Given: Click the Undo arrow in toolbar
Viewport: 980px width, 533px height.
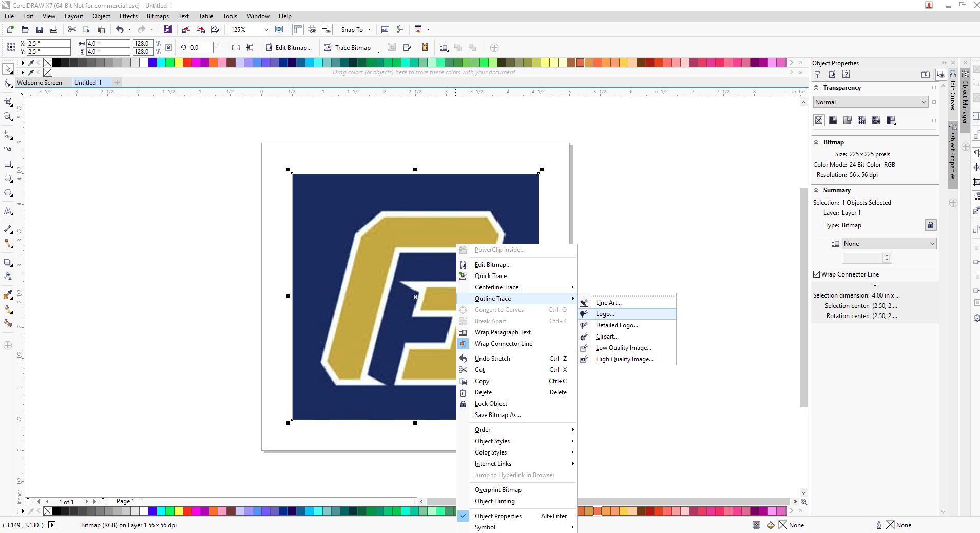Looking at the screenshot, I should click(120, 30).
